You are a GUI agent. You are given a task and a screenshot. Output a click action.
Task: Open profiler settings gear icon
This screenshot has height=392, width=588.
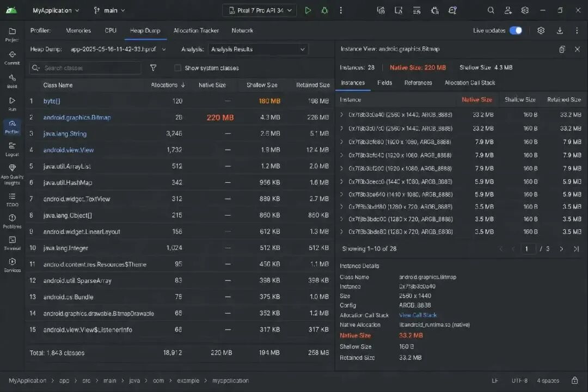pos(541,30)
